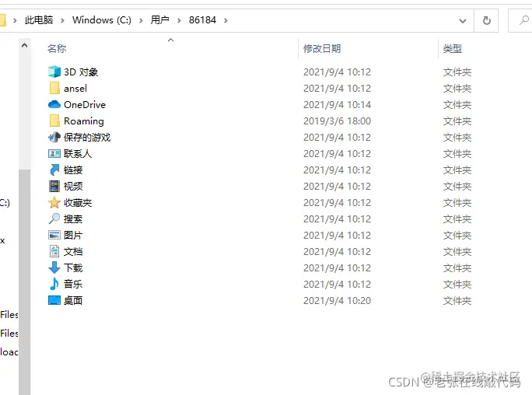Open address bar history dropdown
The width and height of the screenshot is (532, 395).
click(x=463, y=21)
